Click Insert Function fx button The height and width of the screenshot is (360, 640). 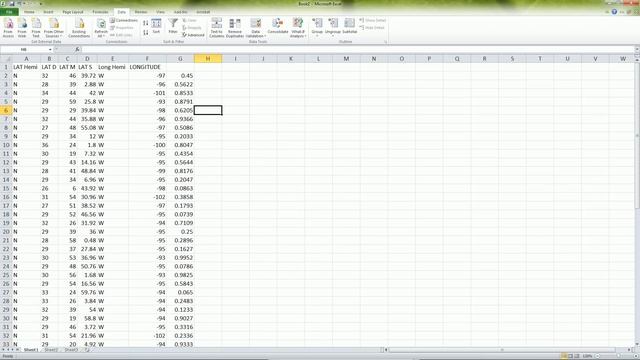[x=77, y=50]
